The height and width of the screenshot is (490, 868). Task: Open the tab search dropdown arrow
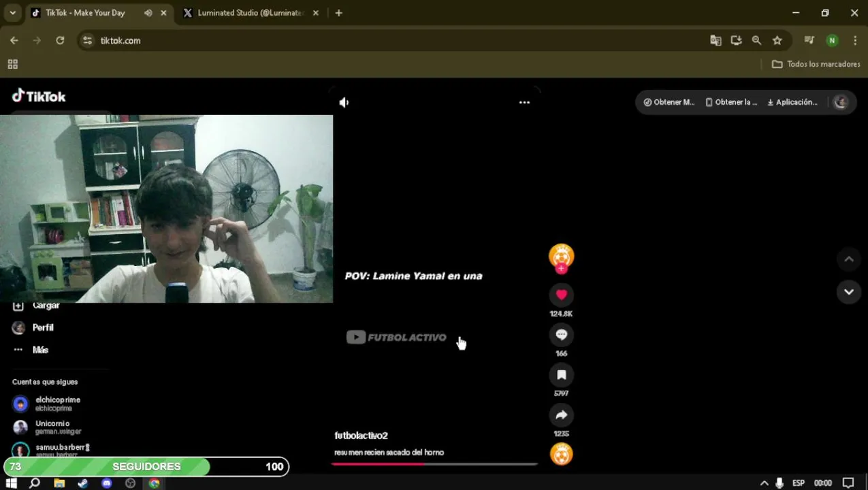[x=12, y=13]
